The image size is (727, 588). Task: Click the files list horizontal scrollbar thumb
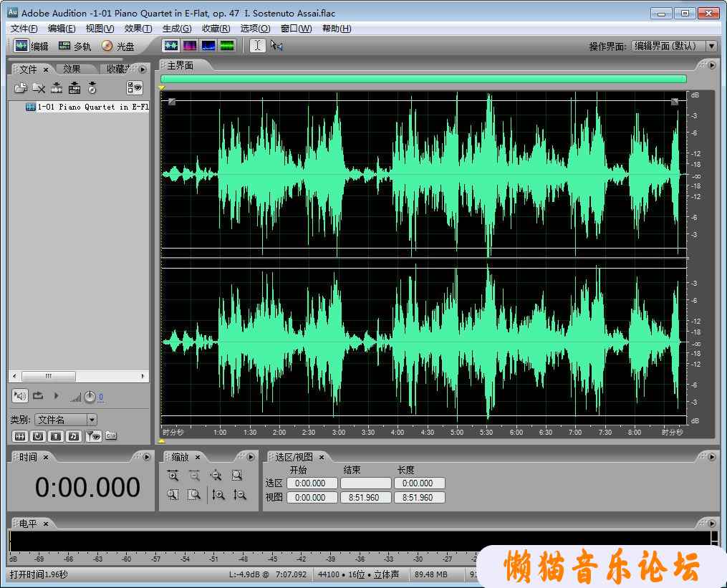point(48,376)
